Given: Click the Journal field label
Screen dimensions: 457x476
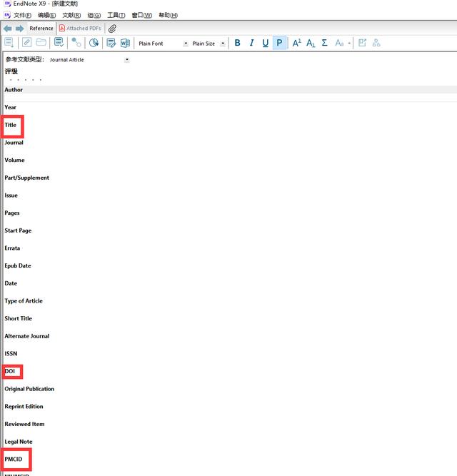Looking at the screenshot, I should [x=14, y=143].
